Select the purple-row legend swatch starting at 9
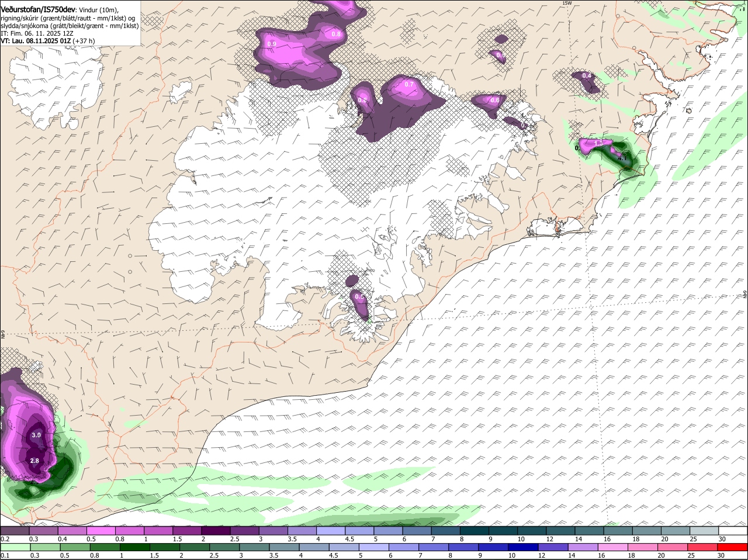Image resolution: width=748 pixels, height=560 pixels. click(503, 531)
